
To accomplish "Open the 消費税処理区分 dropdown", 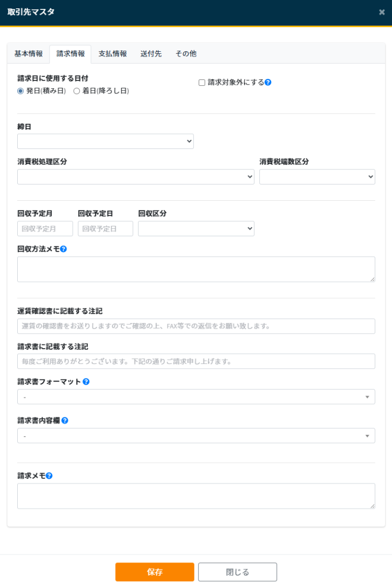I will click(136, 177).
